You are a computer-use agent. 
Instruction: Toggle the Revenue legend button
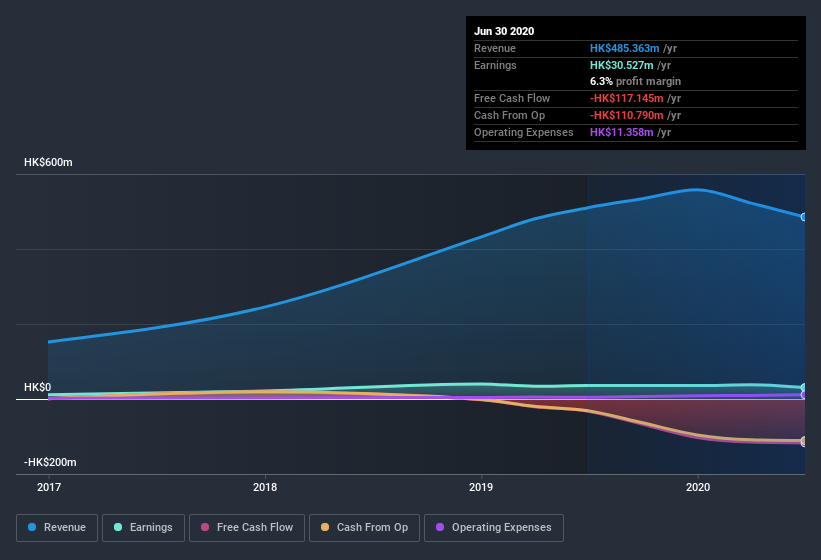(57, 528)
